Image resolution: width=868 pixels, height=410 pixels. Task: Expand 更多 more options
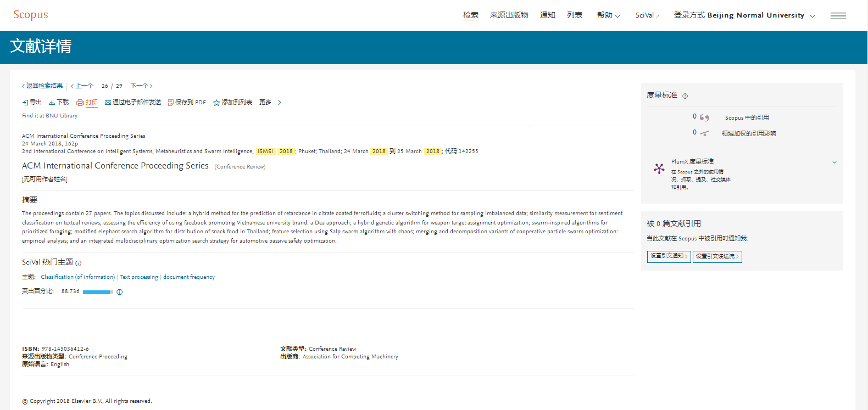pos(270,103)
